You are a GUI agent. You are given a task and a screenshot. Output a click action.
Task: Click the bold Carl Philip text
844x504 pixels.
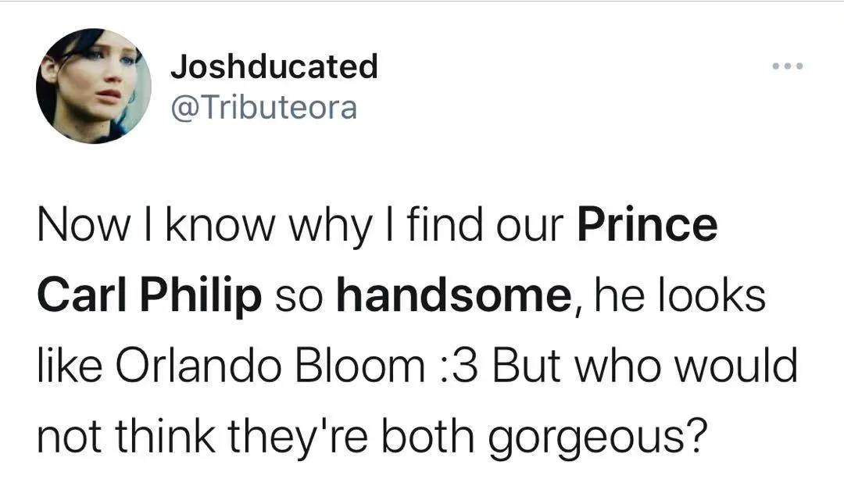[x=149, y=297]
